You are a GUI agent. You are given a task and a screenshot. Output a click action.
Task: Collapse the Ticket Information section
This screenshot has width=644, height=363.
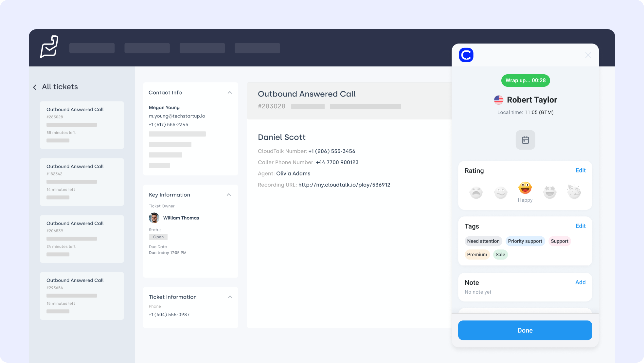point(230,297)
